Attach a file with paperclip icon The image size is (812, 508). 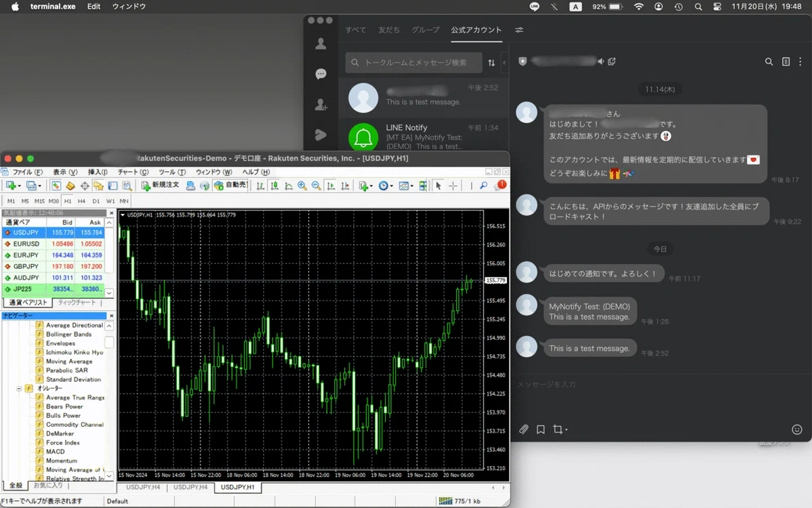pos(523,429)
